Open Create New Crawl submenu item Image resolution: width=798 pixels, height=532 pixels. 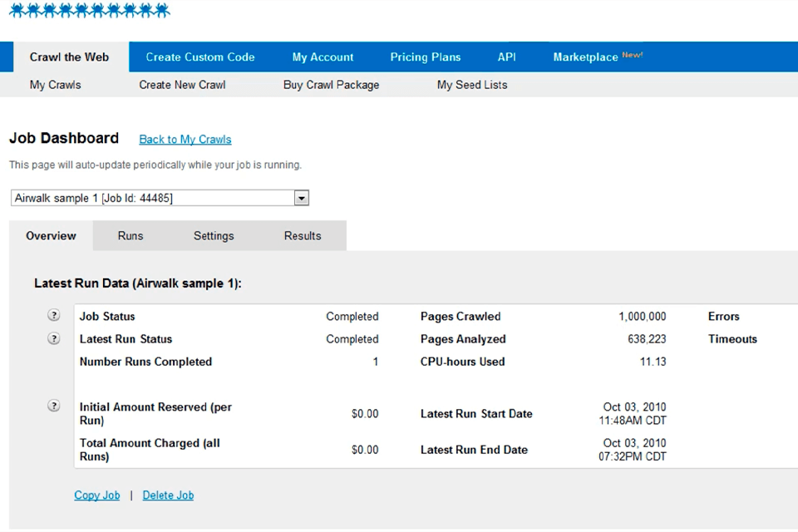(182, 85)
